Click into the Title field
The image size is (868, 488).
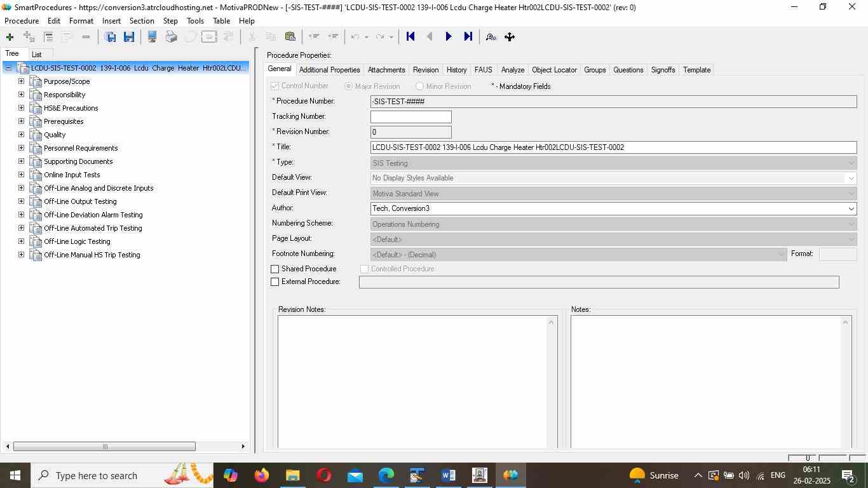(x=613, y=147)
